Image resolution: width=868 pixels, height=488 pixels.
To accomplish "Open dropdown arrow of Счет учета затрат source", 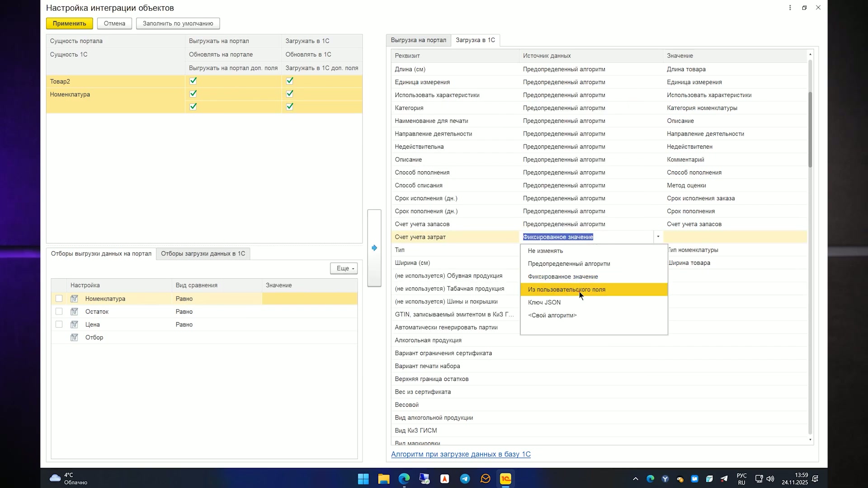I will [x=658, y=237].
